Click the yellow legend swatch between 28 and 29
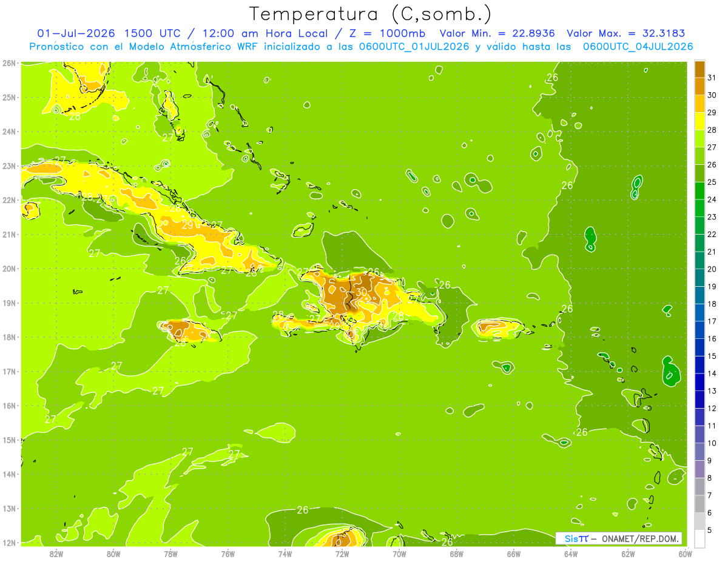Viewport: 728px width, 562px height. (699, 121)
